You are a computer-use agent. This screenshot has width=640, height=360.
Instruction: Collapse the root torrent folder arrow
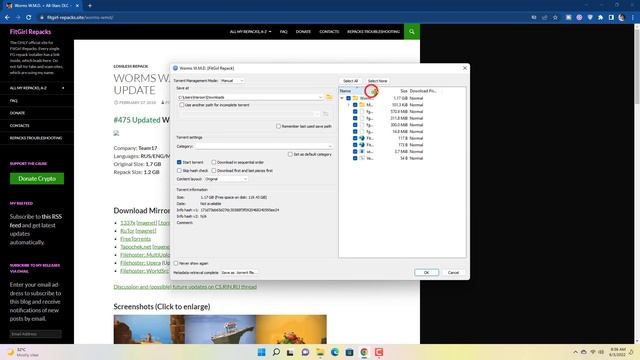point(342,98)
